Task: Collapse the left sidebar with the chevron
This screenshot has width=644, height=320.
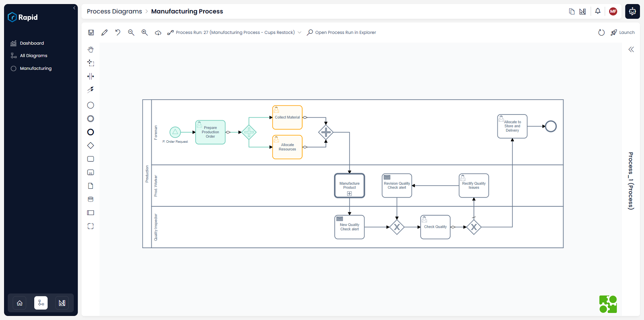Action: click(x=74, y=8)
